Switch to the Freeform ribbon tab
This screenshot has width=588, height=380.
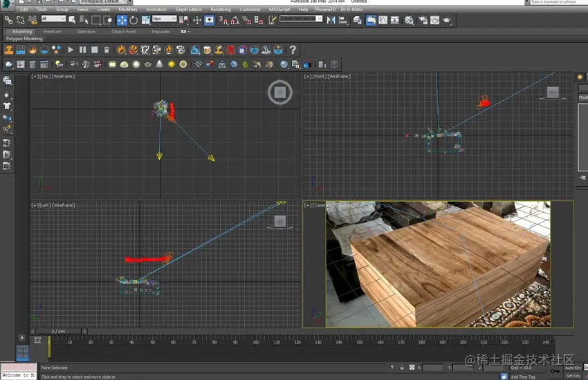(x=53, y=32)
